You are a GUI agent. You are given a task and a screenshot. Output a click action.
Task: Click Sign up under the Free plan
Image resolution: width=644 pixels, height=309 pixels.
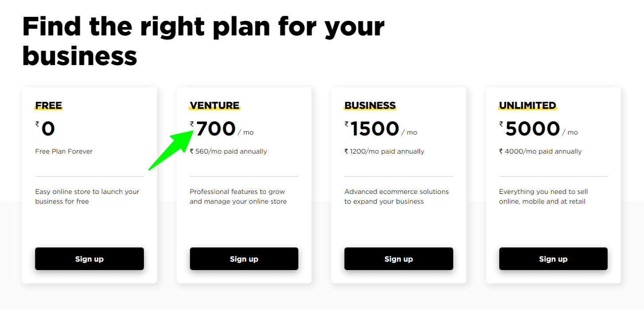pyautogui.click(x=89, y=259)
